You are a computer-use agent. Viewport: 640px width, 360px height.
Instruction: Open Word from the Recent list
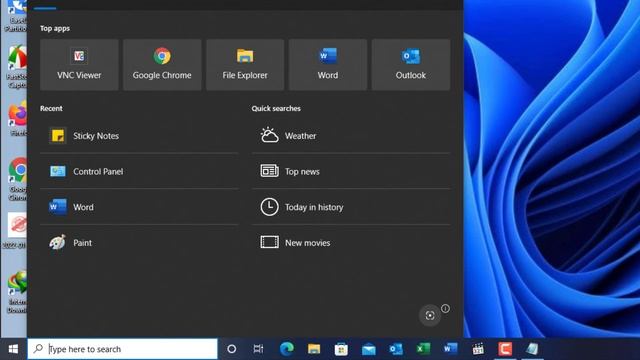(139, 207)
